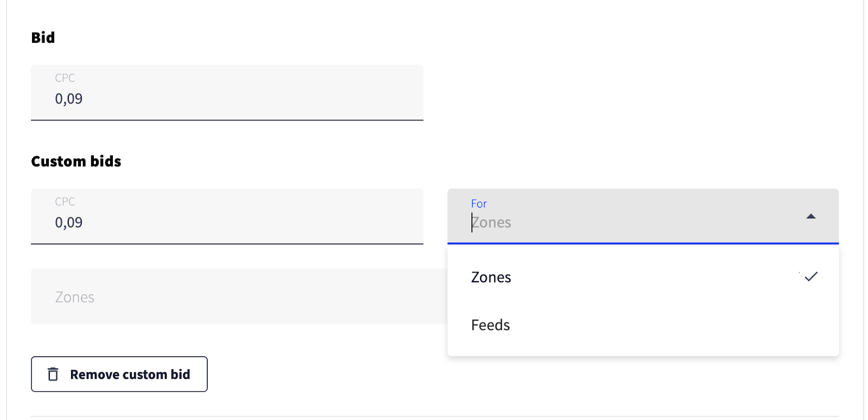This screenshot has height=420, width=868.
Task: Click the CPC label under Custom bids
Action: (x=65, y=202)
